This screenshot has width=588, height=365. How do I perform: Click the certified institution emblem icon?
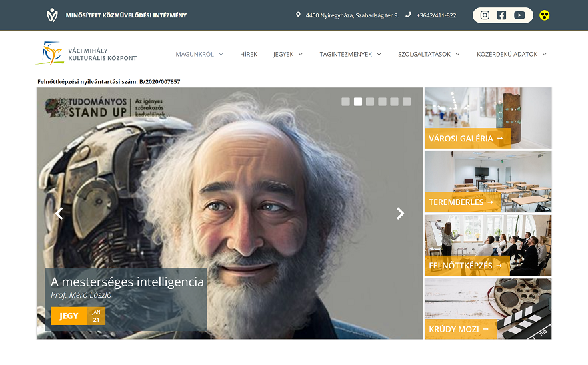coord(52,15)
